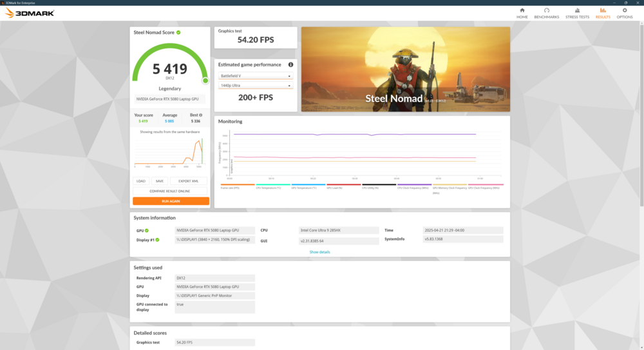Click the info icon next to Best score
This screenshot has height=350, width=644.
click(x=200, y=115)
